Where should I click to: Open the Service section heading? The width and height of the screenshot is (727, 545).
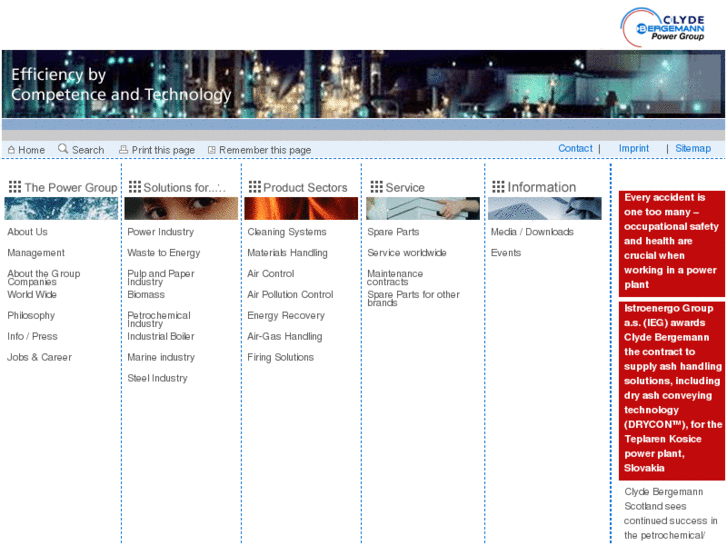click(405, 187)
